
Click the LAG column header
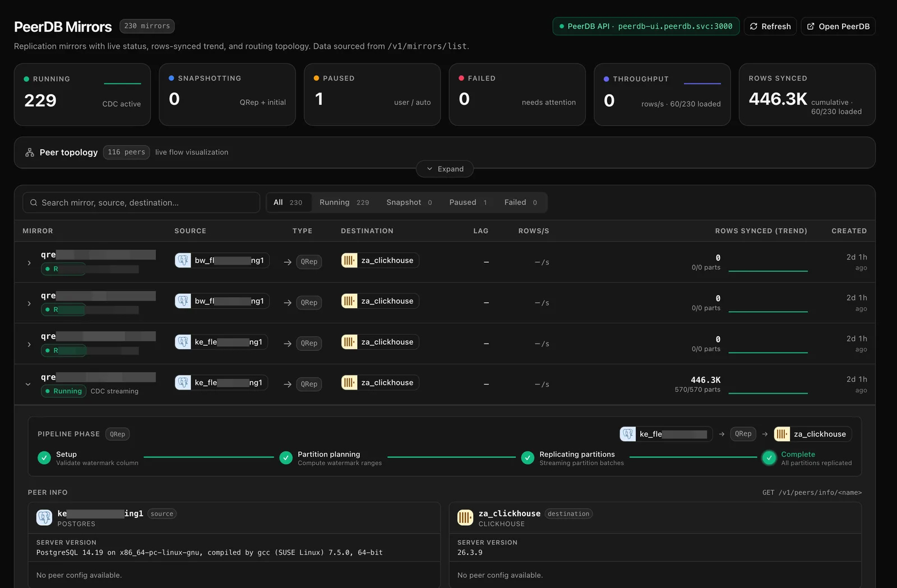pos(480,231)
